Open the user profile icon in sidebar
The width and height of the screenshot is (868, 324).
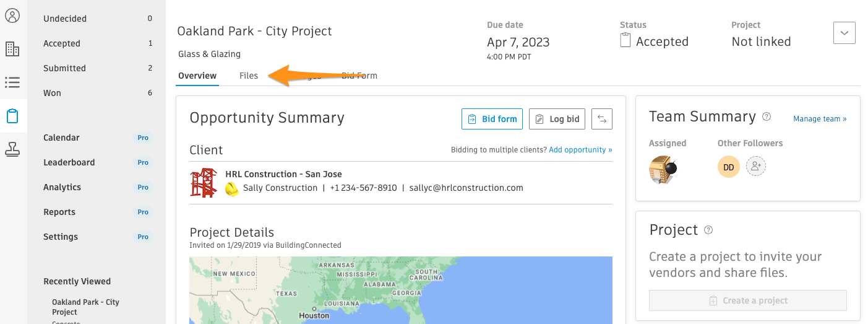click(x=12, y=15)
